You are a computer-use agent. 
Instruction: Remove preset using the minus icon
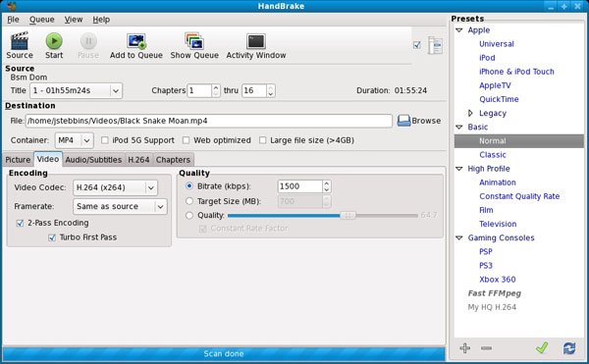pos(486,348)
